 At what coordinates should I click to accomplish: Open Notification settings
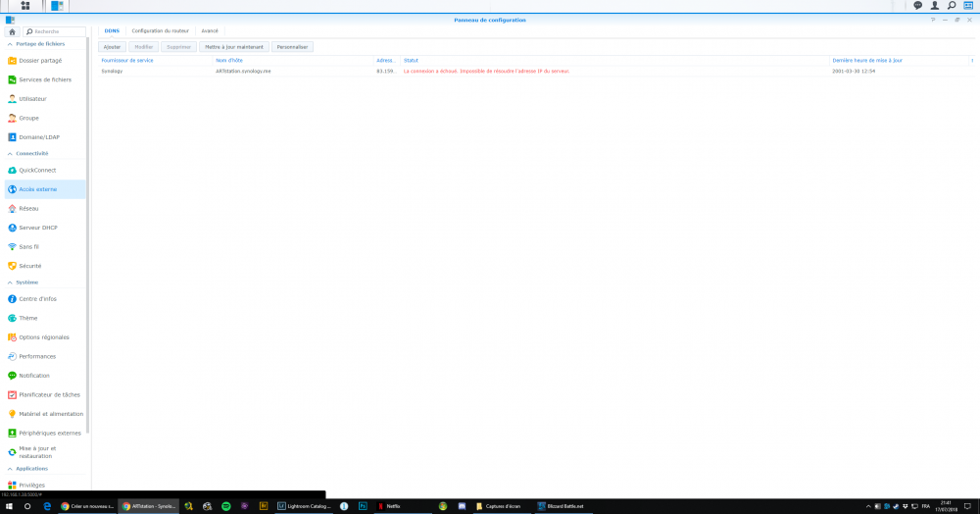(x=45, y=376)
